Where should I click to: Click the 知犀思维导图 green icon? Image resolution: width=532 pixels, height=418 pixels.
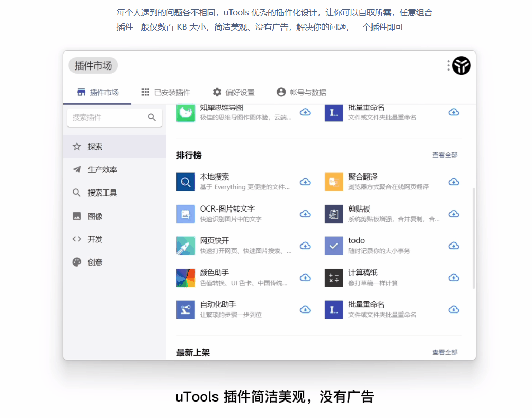186,113
